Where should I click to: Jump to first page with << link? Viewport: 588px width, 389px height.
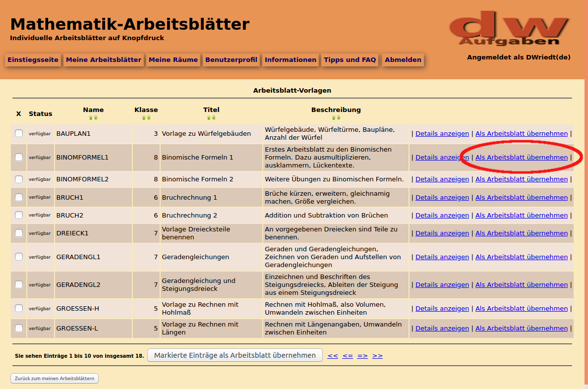pyautogui.click(x=333, y=356)
